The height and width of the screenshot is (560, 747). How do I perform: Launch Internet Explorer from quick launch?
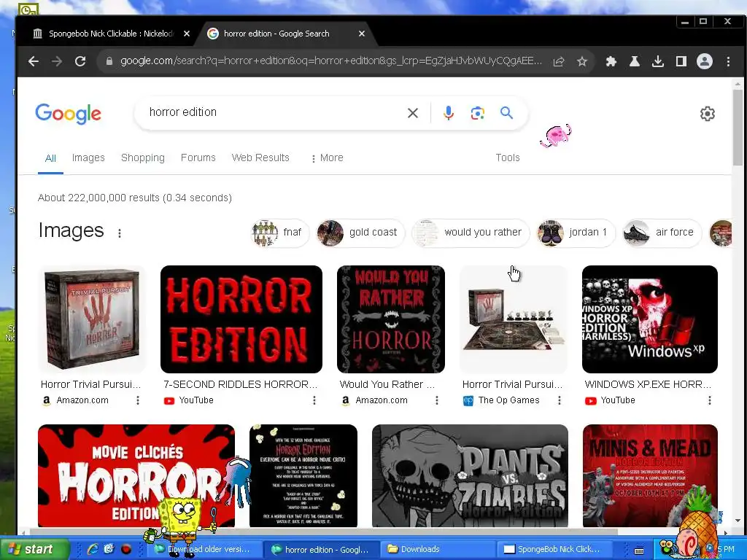pyautogui.click(x=93, y=549)
